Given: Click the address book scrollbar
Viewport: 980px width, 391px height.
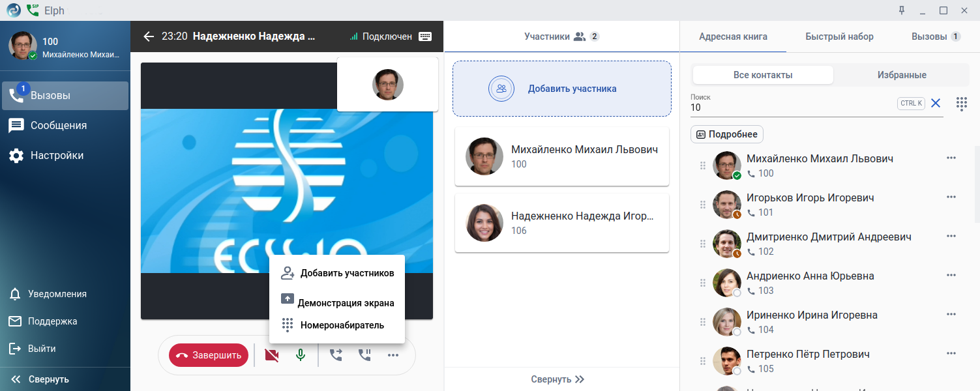Looking at the screenshot, I should (x=977, y=185).
